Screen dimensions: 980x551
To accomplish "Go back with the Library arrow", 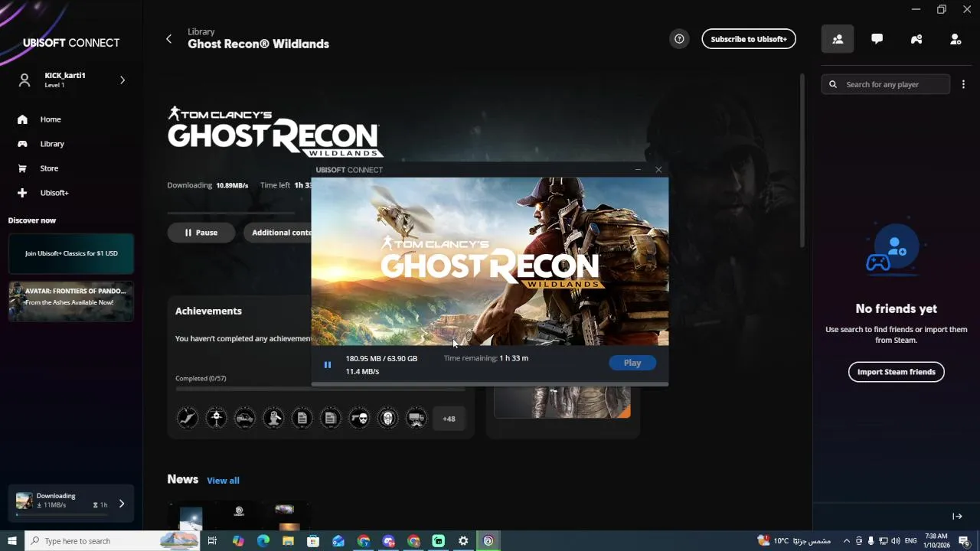I will click(169, 39).
